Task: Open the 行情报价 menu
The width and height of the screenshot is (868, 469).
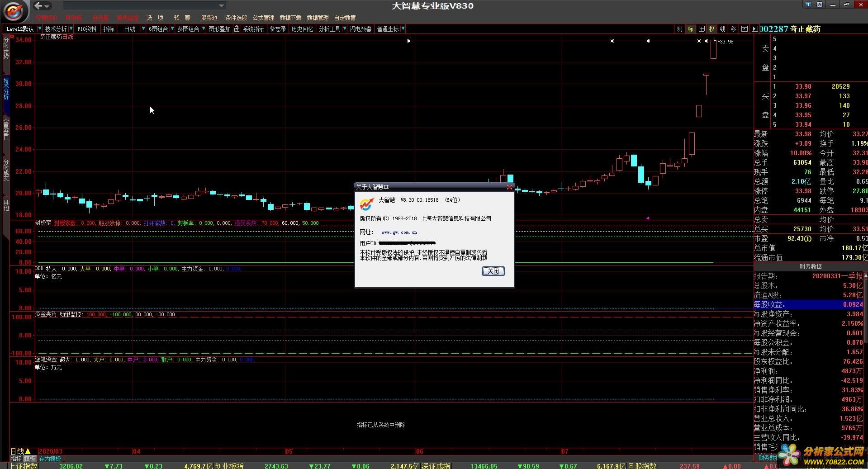Action: (47, 18)
